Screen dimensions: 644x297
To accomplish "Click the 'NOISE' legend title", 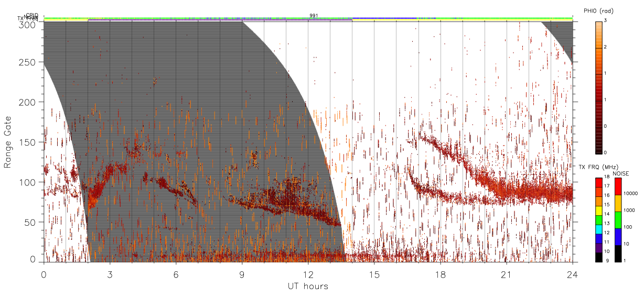I will [621, 173].
